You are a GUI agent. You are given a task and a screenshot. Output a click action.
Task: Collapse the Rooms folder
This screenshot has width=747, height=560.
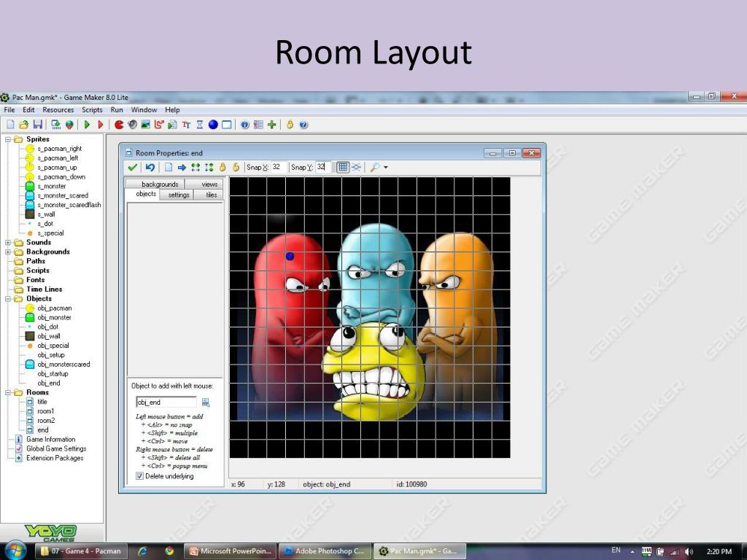coord(8,392)
